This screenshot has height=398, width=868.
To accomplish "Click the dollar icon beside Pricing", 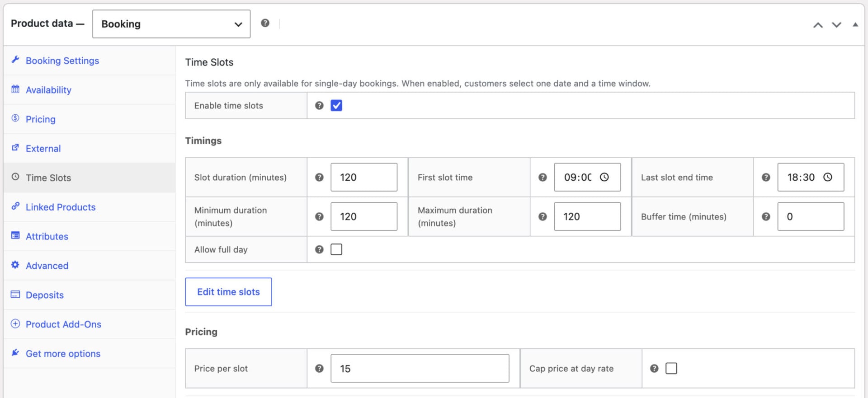I will (15, 118).
